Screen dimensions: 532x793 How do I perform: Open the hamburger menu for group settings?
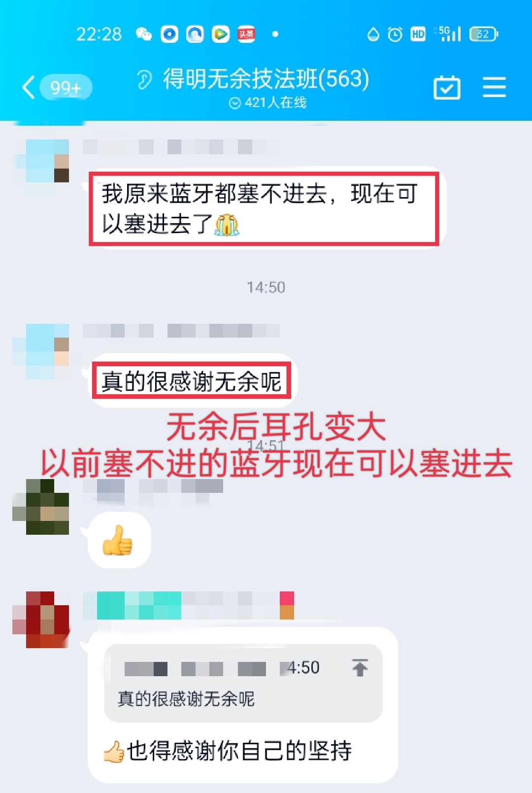pos(494,87)
